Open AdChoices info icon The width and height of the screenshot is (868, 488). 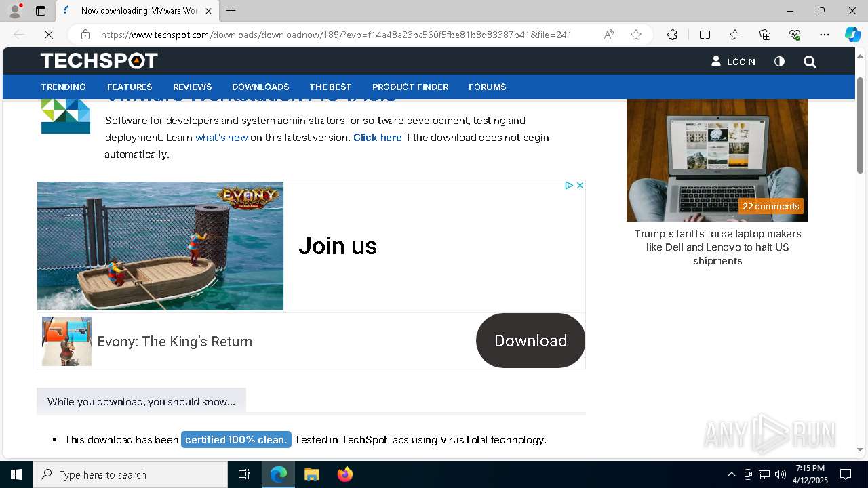coord(569,186)
